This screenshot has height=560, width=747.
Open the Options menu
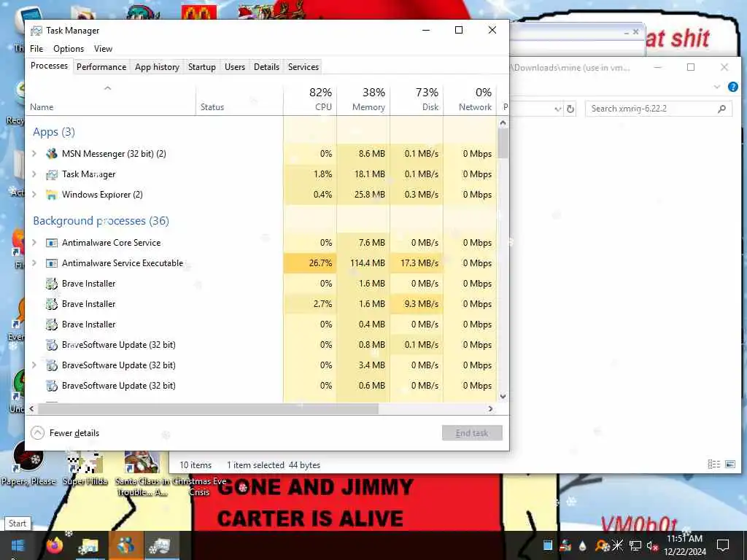click(69, 49)
